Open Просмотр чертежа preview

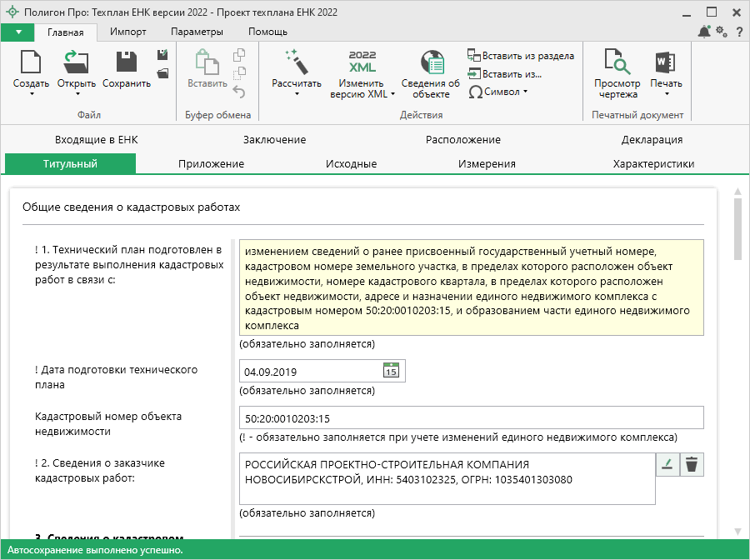617,63
